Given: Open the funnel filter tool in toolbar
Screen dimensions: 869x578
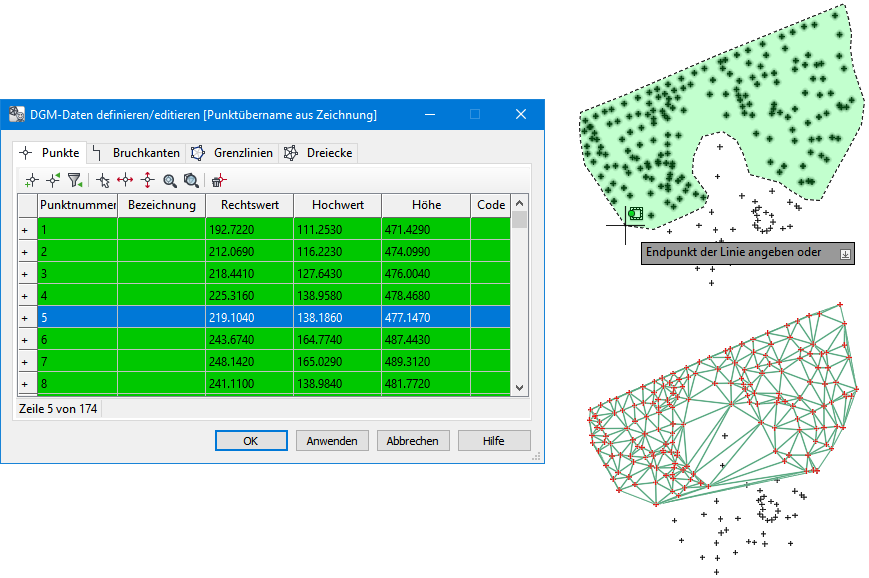Looking at the screenshot, I should click(74, 180).
